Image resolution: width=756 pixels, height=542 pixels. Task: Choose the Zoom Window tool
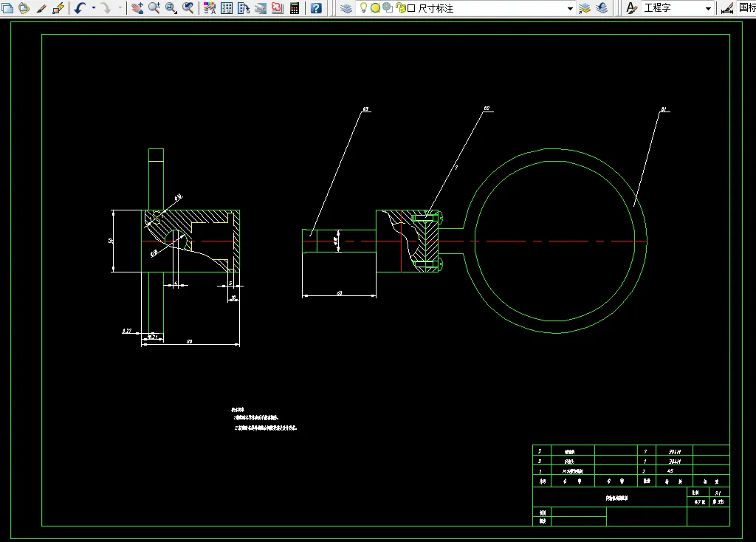(171, 8)
